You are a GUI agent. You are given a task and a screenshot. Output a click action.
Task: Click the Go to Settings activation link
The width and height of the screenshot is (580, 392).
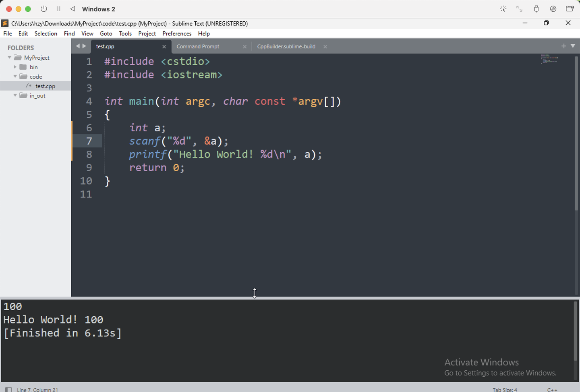click(x=501, y=373)
